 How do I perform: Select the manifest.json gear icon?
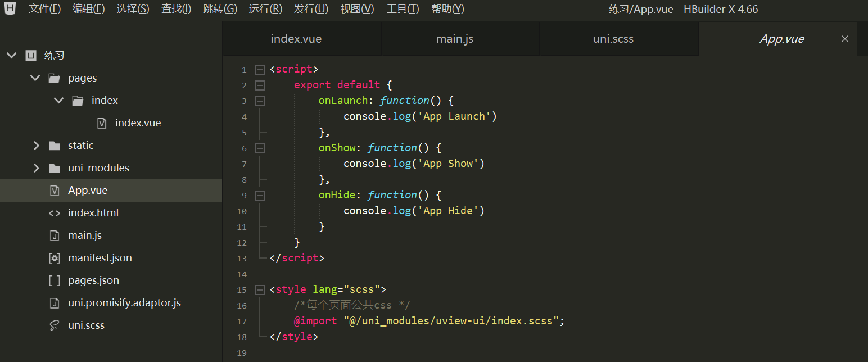coord(55,257)
